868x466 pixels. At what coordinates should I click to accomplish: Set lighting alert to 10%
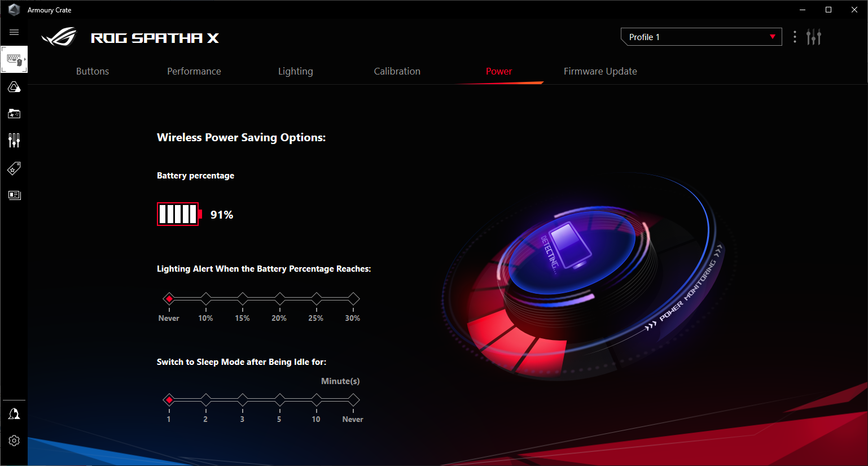(x=205, y=298)
